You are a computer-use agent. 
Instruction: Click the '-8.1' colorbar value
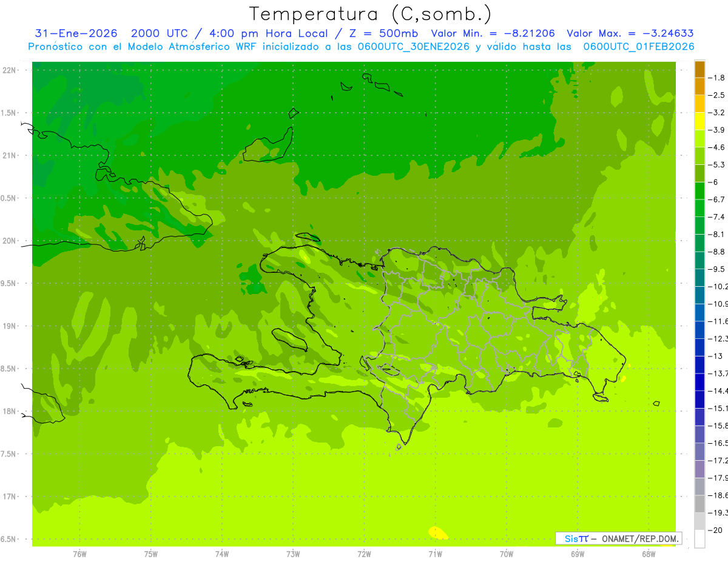(716, 234)
